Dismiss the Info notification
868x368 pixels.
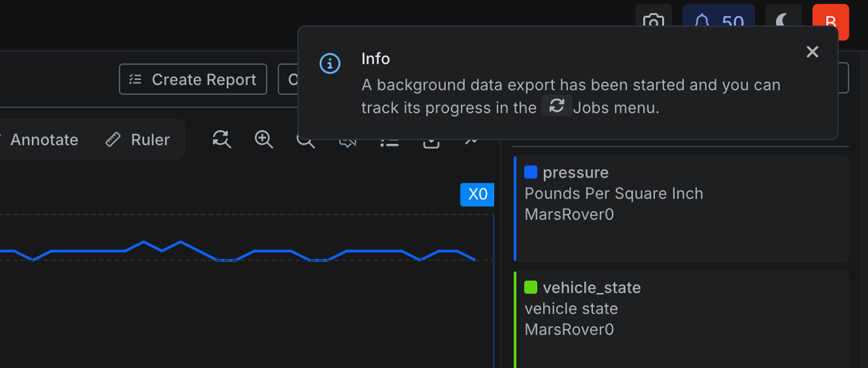click(812, 52)
